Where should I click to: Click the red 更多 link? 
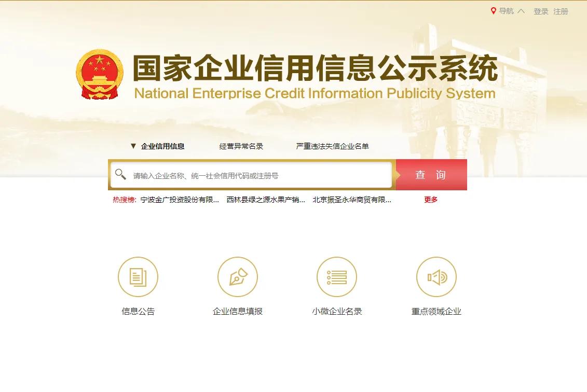pyautogui.click(x=431, y=200)
